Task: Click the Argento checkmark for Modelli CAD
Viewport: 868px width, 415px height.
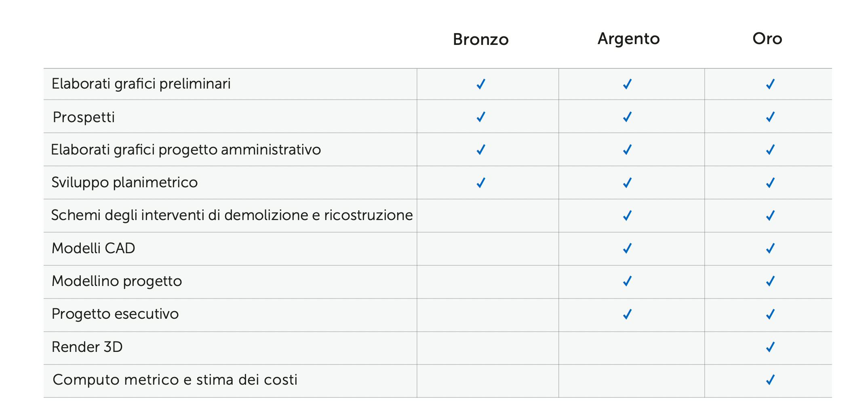Action: (627, 248)
